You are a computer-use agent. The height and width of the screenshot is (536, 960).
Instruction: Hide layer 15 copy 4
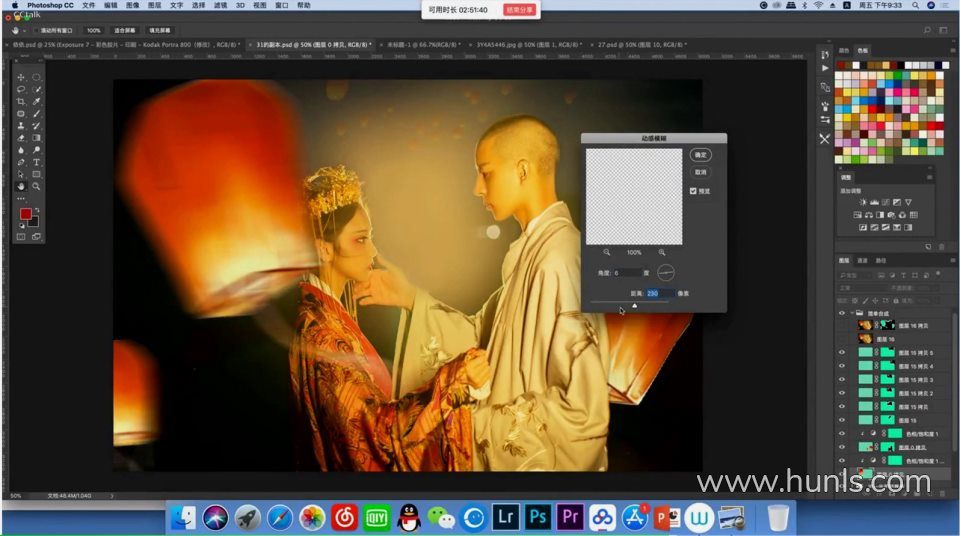[842, 366]
